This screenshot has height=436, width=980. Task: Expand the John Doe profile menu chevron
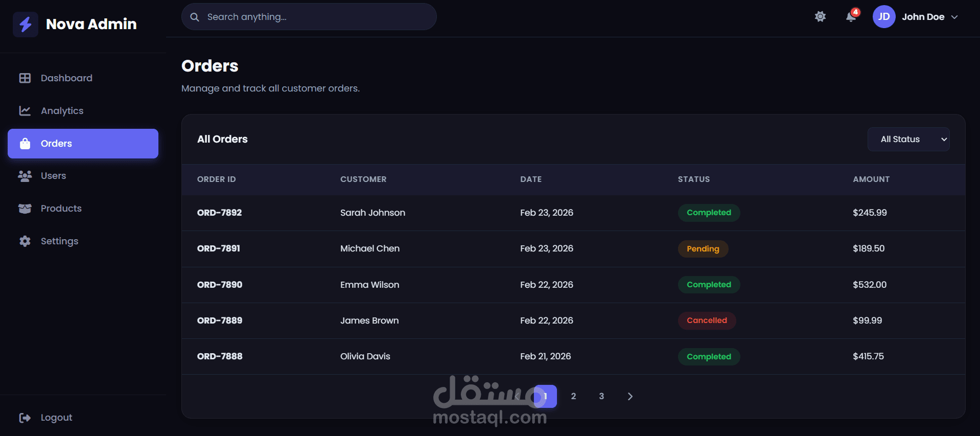click(x=954, y=17)
